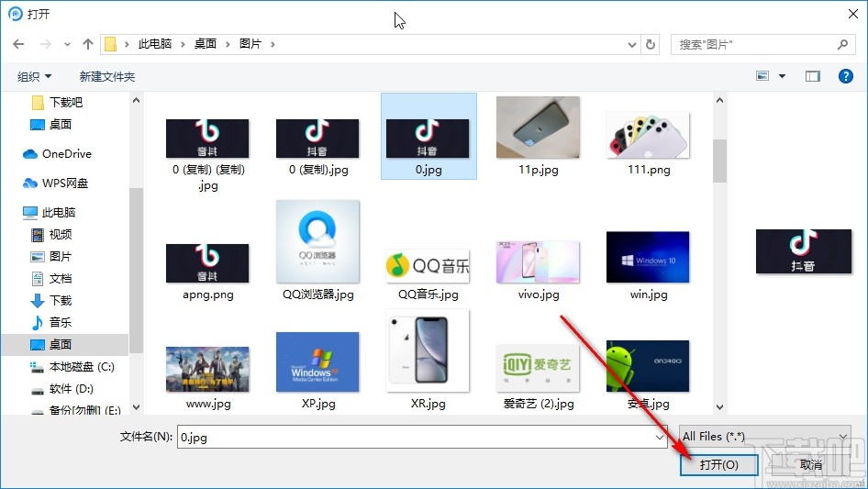Select 桌面 in the address path
Image resolution: width=868 pixels, height=489 pixels.
click(206, 44)
